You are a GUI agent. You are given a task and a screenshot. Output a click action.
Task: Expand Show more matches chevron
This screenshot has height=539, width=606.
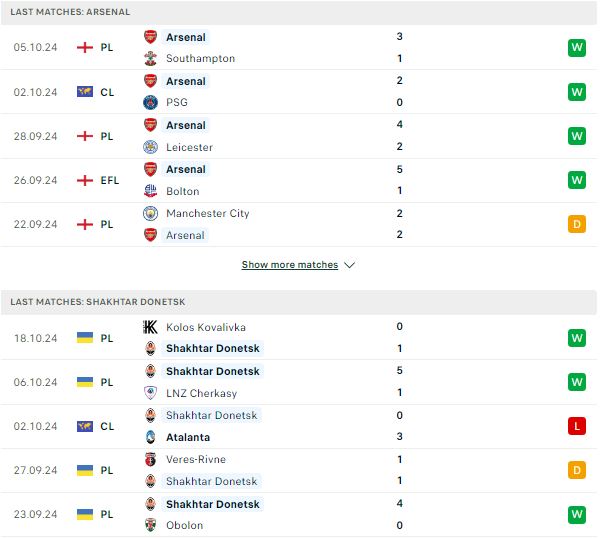[349, 265]
